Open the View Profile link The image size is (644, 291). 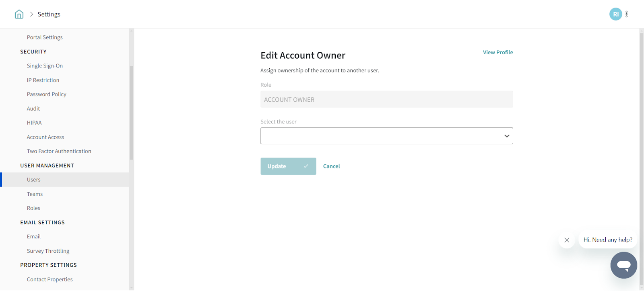coord(498,52)
